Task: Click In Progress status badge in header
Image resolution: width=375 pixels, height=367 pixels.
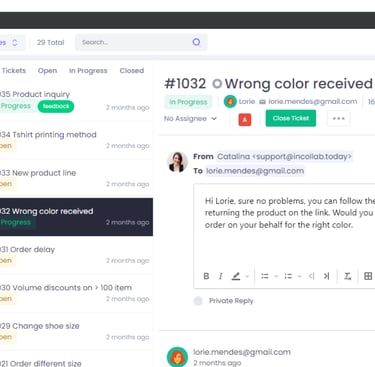Action: pyautogui.click(x=188, y=102)
